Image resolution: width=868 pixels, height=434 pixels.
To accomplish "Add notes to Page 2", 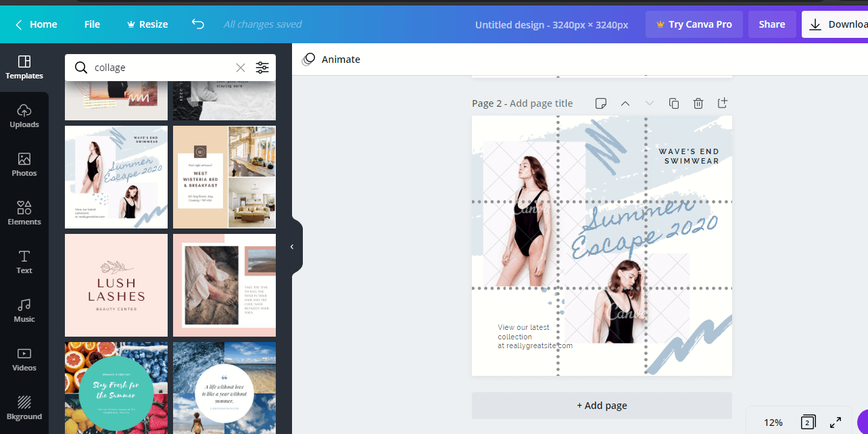I will coord(600,103).
